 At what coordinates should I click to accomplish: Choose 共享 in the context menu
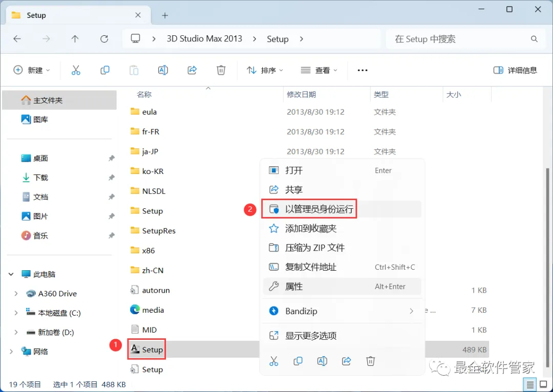342,190
